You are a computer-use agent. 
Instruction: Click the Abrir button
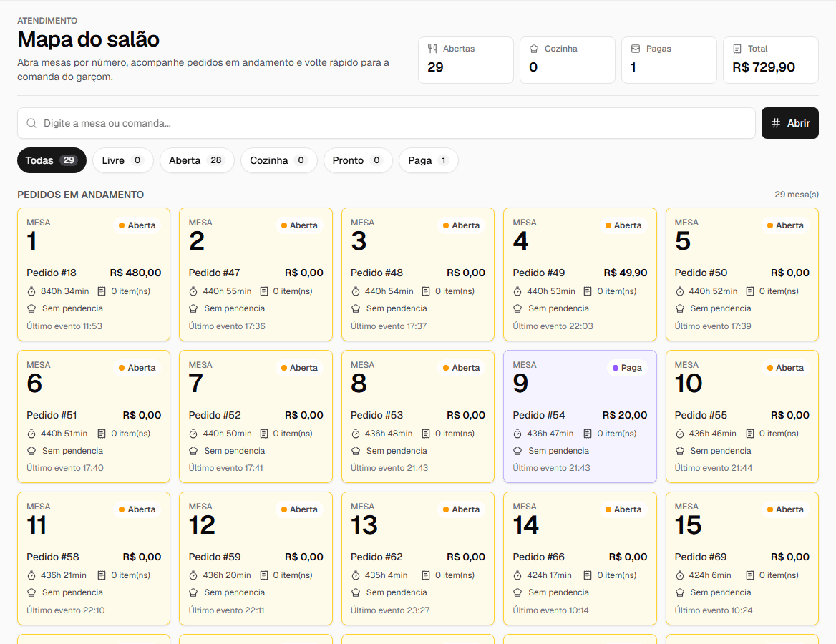(789, 123)
